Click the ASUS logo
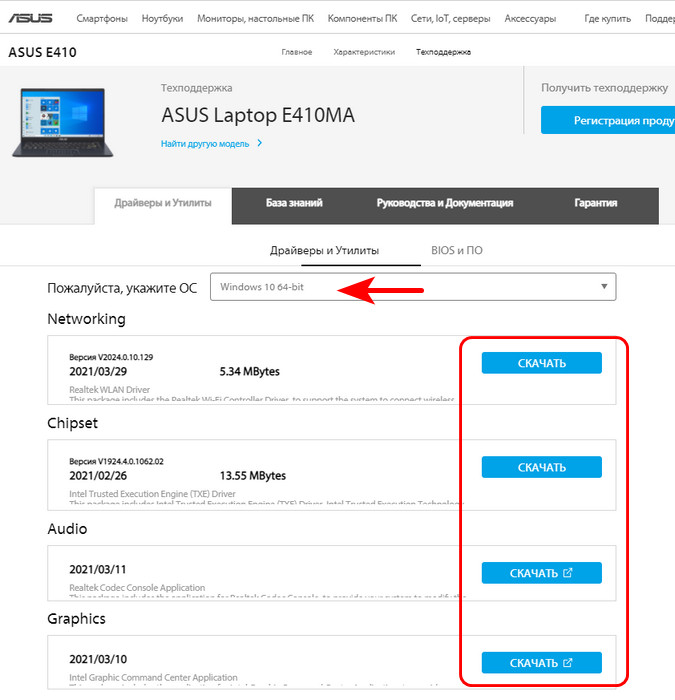Viewport: 675px width, 700px height. click(x=30, y=18)
